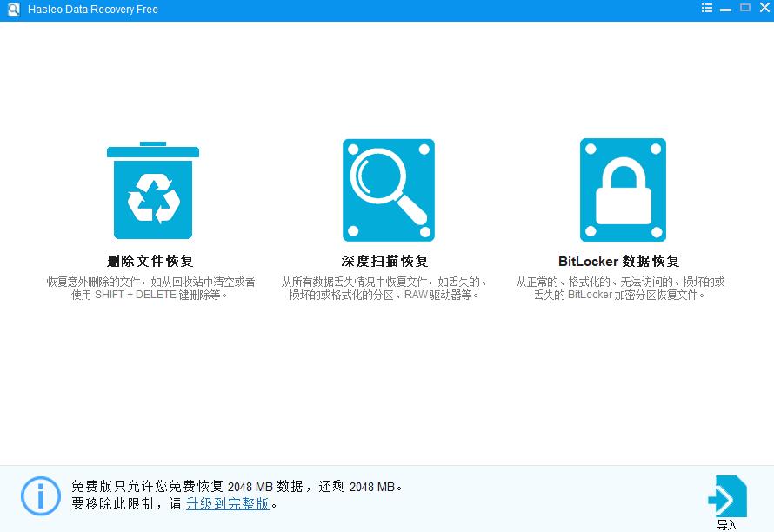Click the Hasleo app logo in title bar
774x532 pixels.
tap(13, 9)
